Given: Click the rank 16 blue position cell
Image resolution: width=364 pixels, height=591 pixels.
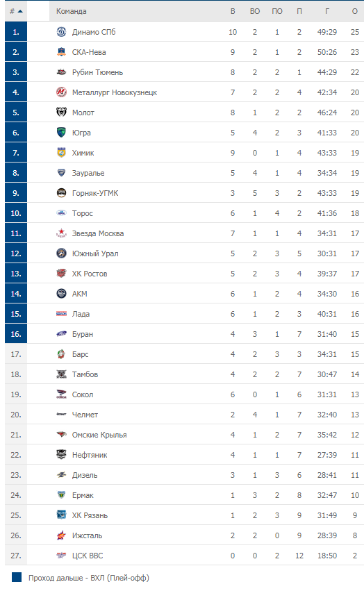Looking at the screenshot, I should coord(16,334).
